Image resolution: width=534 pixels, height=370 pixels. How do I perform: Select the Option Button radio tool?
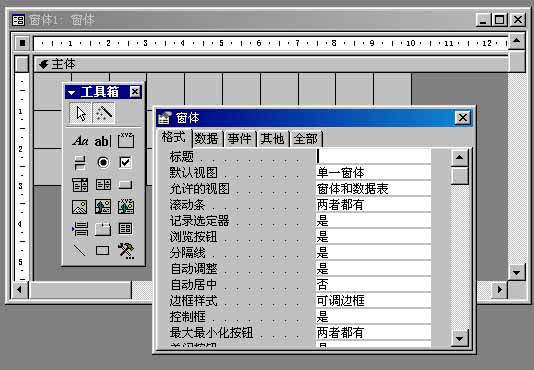[x=103, y=163]
